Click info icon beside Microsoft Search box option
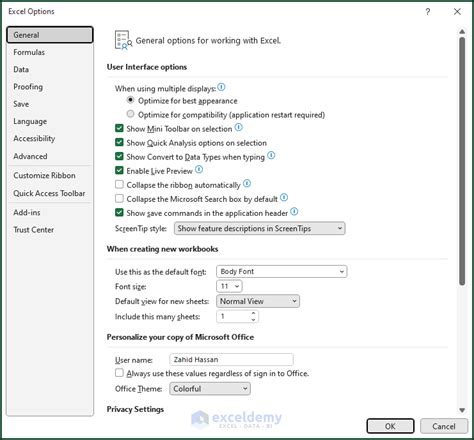Image resolution: width=474 pixels, height=440 pixels. (x=284, y=198)
